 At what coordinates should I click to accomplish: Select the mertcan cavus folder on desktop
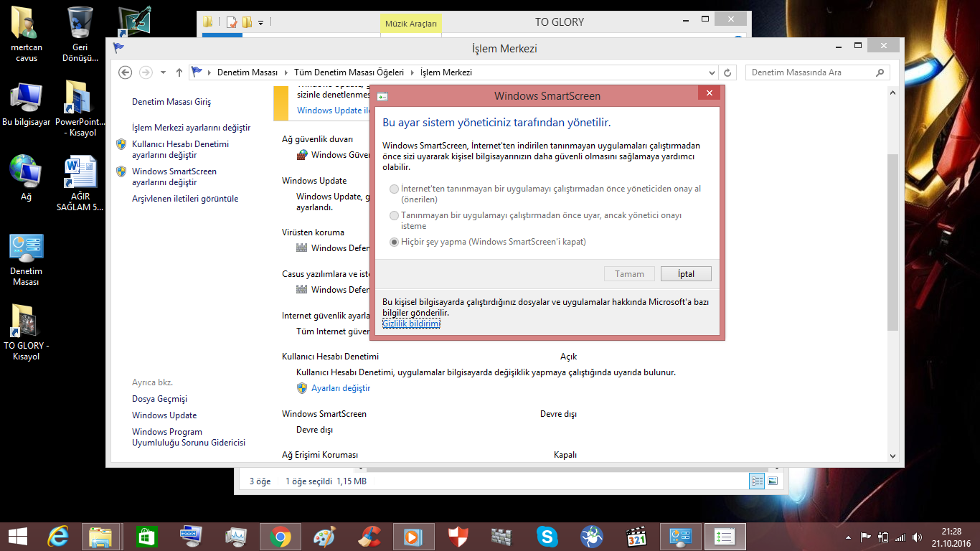(x=27, y=34)
